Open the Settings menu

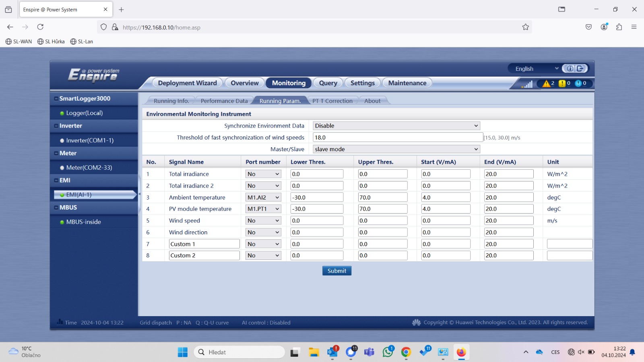pyautogui.click(x=363, y=83)
